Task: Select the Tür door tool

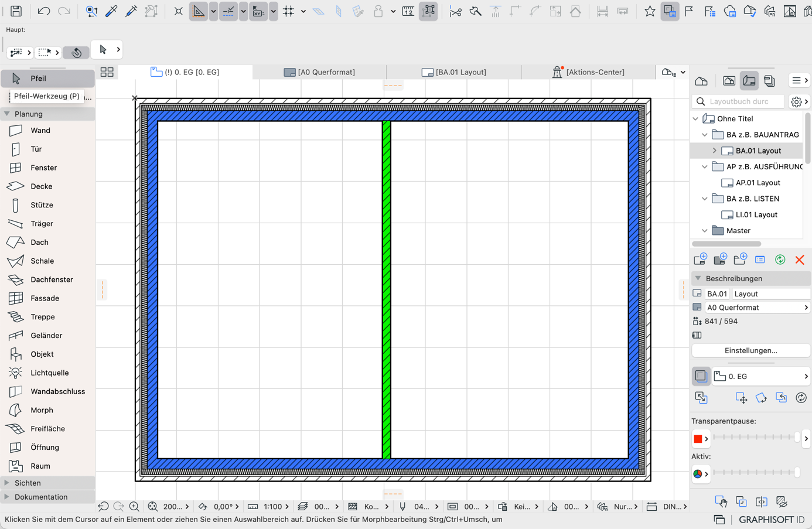Action: click(48, 149)
